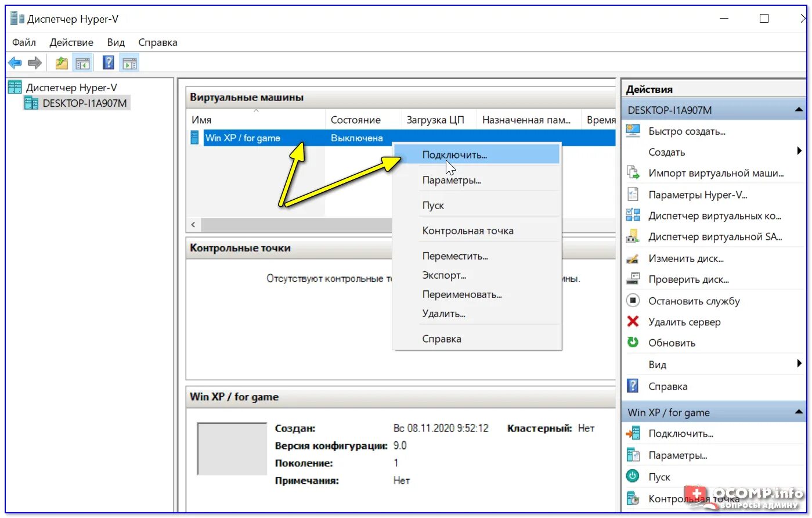Click the 'Проверить диск...' drive icon
The image size is (812, 518).
point(633,279)
